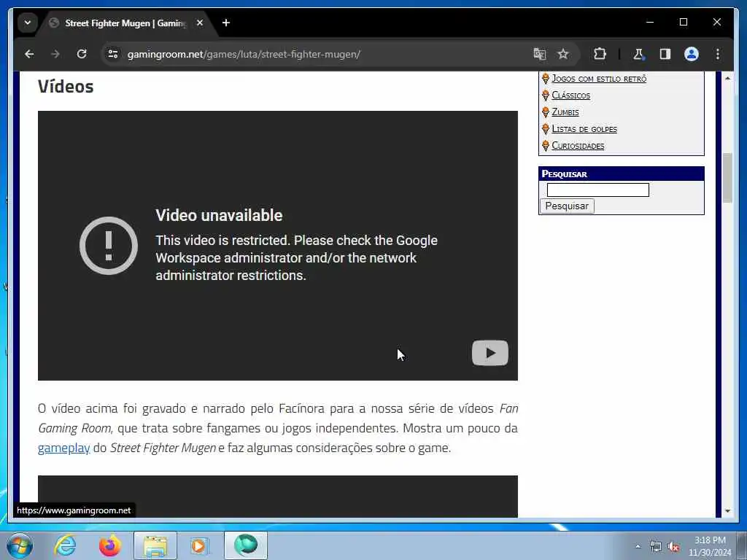This screenshot has height=560, width=747.
Task: Open Windows Explorer folder icon in taskbar
Action: pyautogui.click(x=155, y=545)
